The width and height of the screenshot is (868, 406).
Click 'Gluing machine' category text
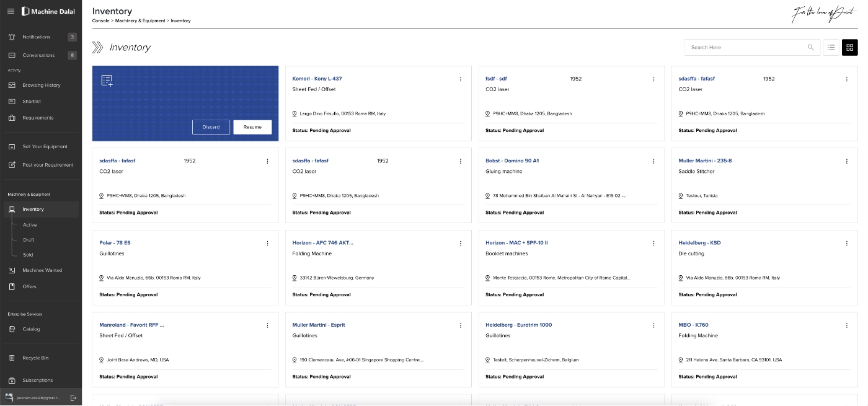coord(504,172)
